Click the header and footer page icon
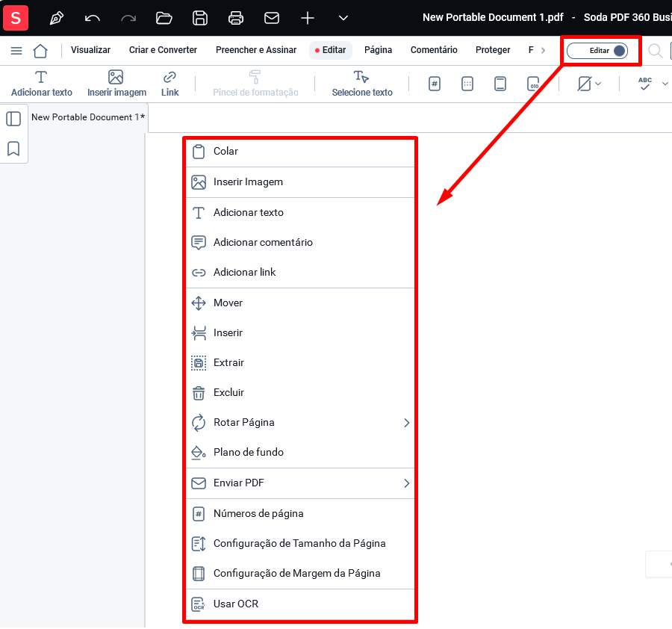 coord(500,84)
